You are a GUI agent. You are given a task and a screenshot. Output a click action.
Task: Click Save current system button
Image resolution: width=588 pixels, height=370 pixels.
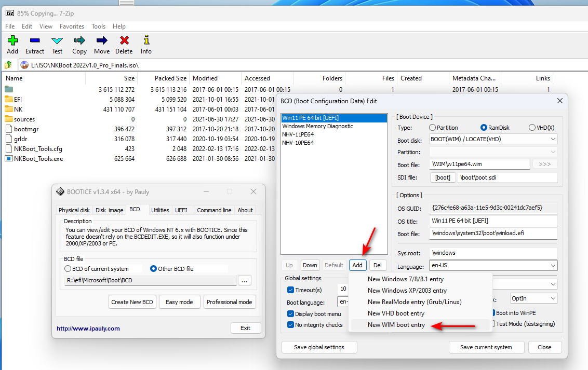(x=486, y=347)
